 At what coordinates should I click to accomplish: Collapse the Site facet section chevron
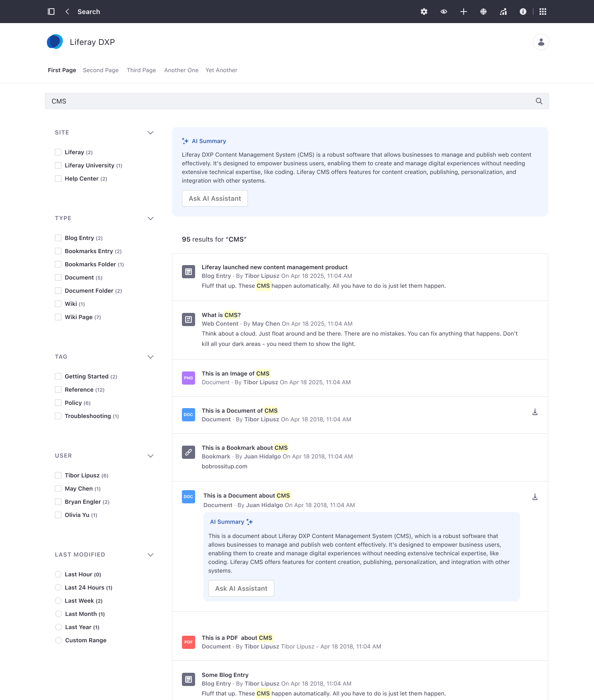point(151,133)
